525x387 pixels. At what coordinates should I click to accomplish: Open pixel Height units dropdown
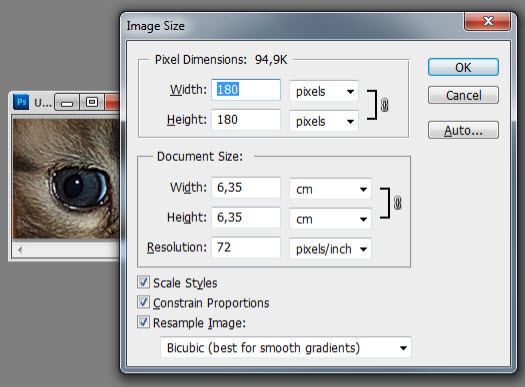324,121
